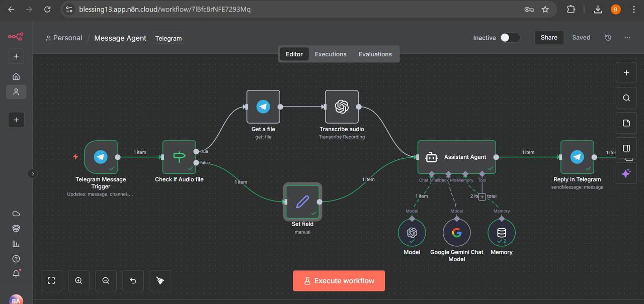Select the Google Gemini Chat Model node
The height and width of the screenshot is (304, 644).
(x=457, y=233)
